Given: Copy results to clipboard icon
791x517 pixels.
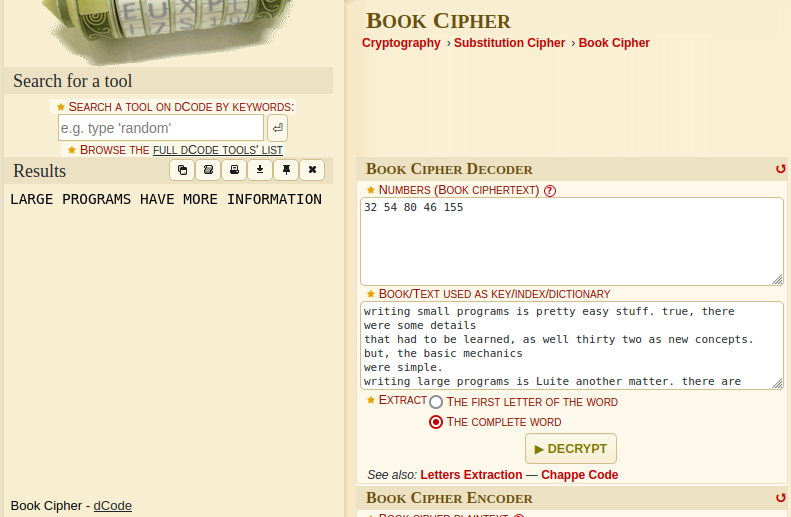Looking at the screenshot, I should coord(182,170).
